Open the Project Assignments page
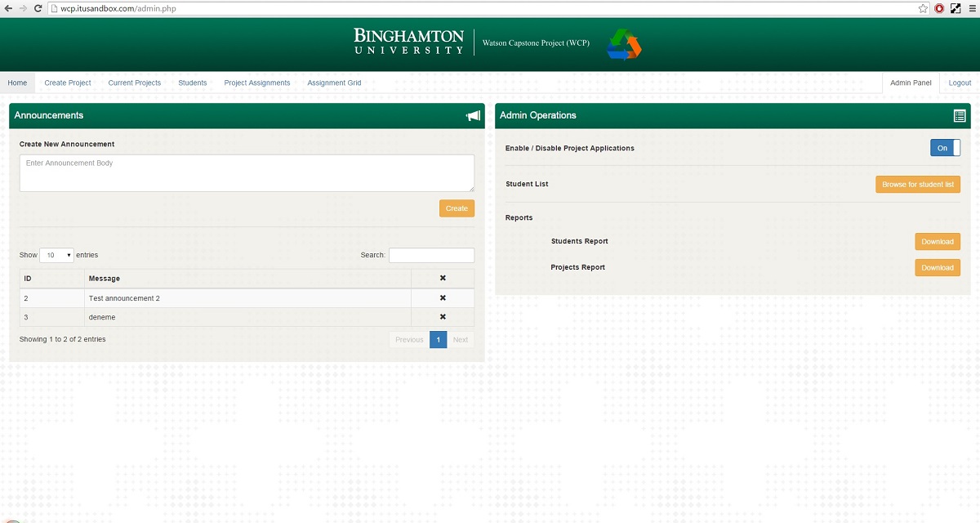The width and height of the screenshot is (980, 523). (x=257, y=83)
